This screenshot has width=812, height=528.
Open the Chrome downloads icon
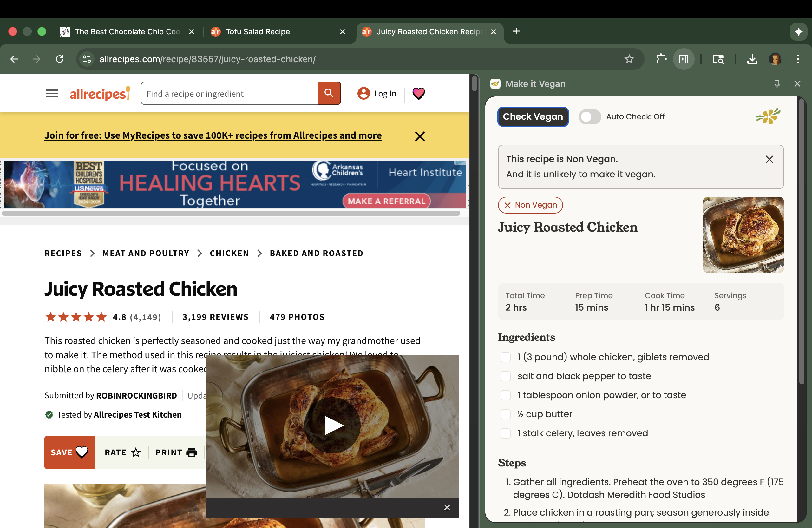[752, 59]
